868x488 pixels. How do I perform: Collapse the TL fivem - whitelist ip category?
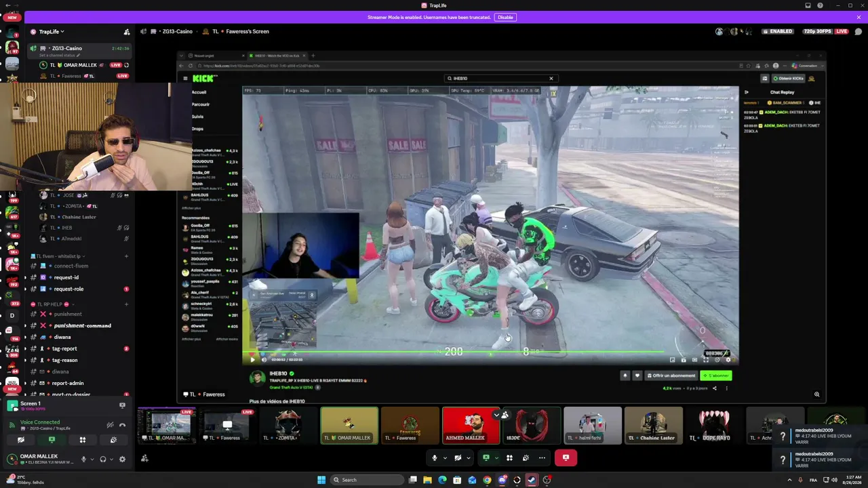(x=56, y=256)
